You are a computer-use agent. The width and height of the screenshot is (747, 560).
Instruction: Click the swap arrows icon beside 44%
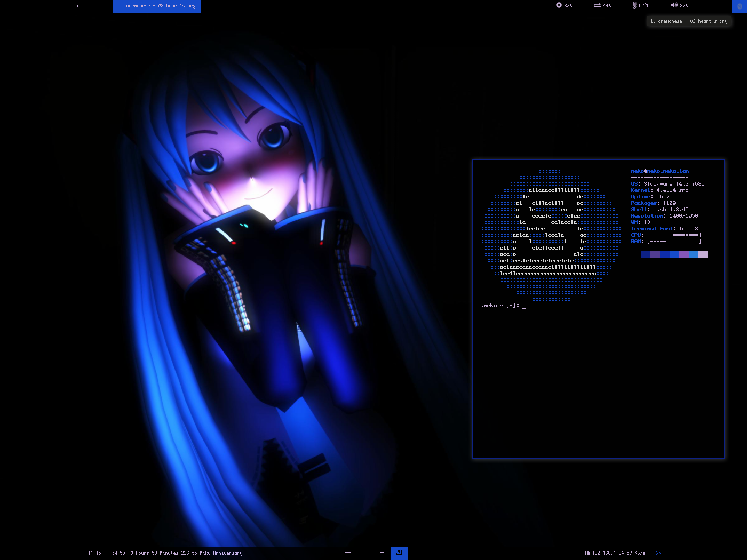tap(597, 5)
